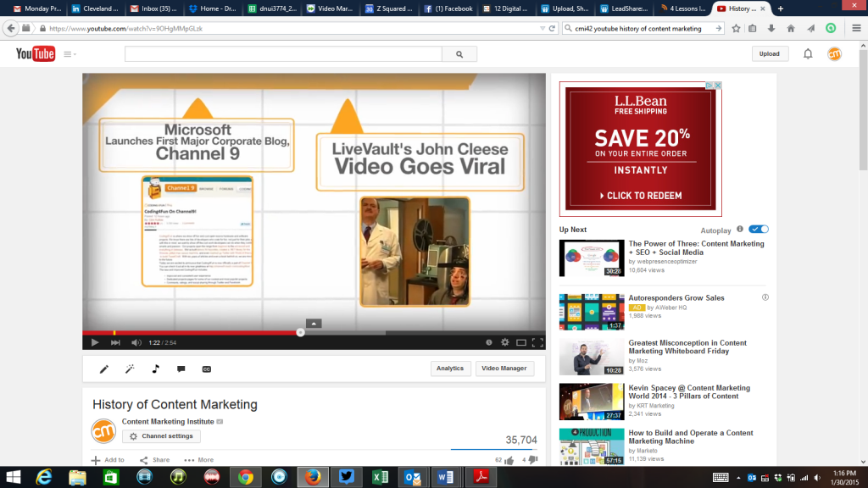Click the AdChoices icon on ad

tap(709, 86)
